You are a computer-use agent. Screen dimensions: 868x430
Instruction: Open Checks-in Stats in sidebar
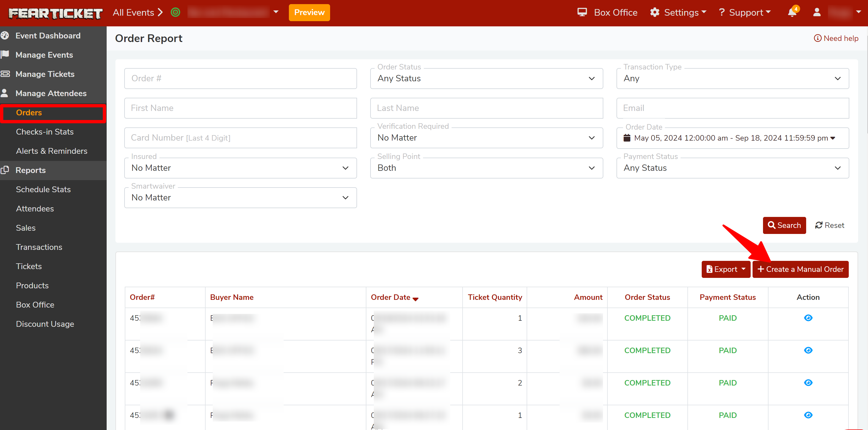45,132
